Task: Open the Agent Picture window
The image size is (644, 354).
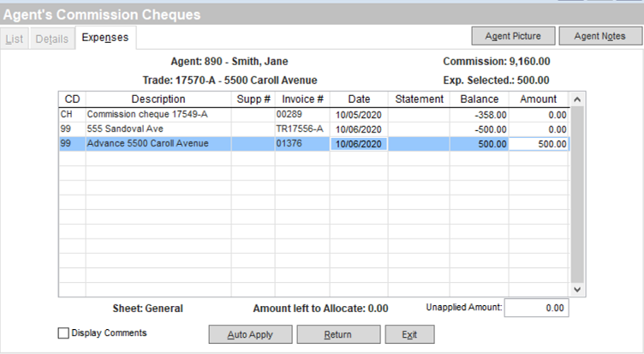Action: pyautogui.click(x=512, y=36)
